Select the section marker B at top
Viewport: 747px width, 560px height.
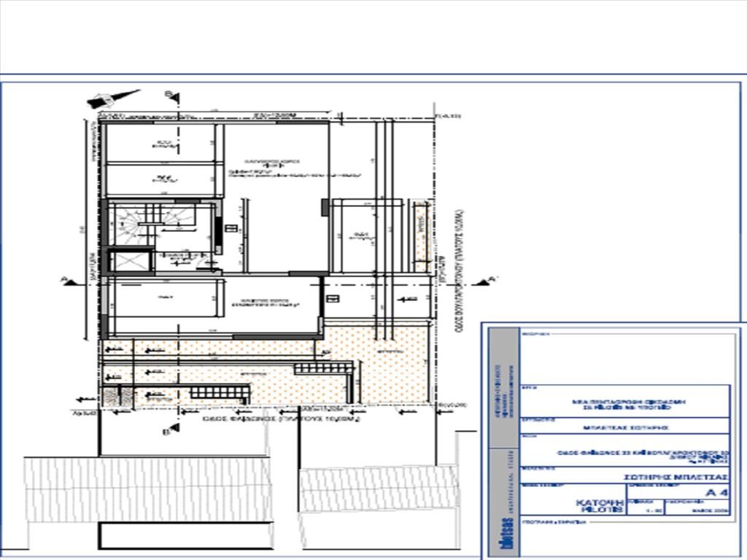pyautogui.click(x=173, y=97)
